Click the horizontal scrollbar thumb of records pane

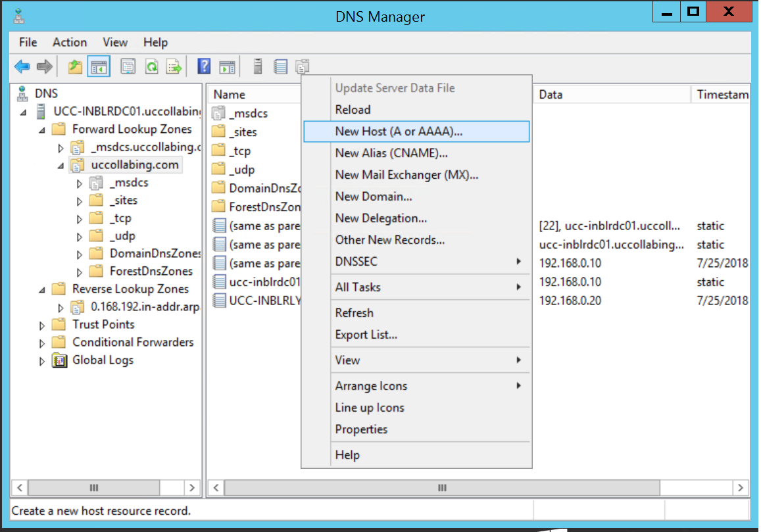pyautogui.click(x=441, y=487)
